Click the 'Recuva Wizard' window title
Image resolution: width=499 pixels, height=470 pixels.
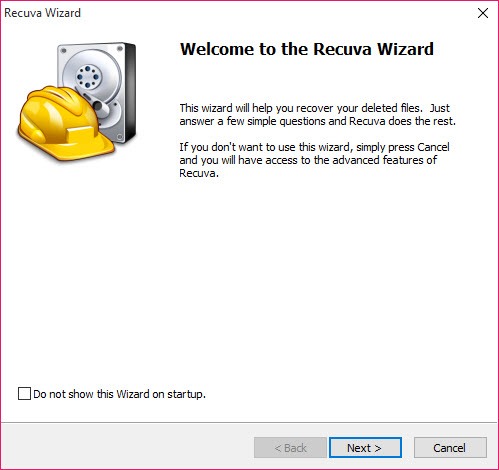pyautogui.click(x=42, y=13)
